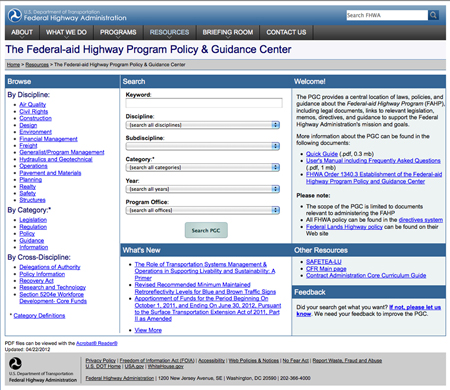Open the Apportionment of Funds link
This screenshot has height=390, width=450.
(208, 309)
